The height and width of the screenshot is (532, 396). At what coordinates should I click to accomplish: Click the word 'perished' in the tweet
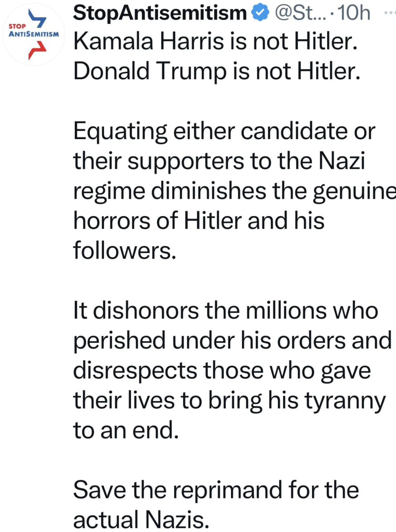coord(119,341)
